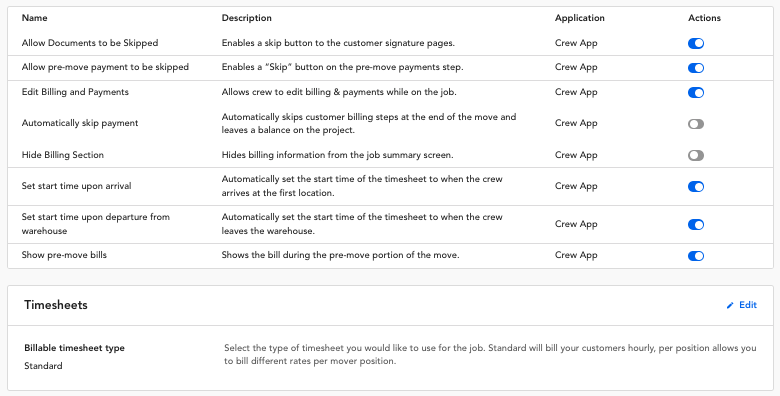The height and width of the screenshot is (396, 780).
Task: Open the Timesheets Edit link
Action: point(742,305)
